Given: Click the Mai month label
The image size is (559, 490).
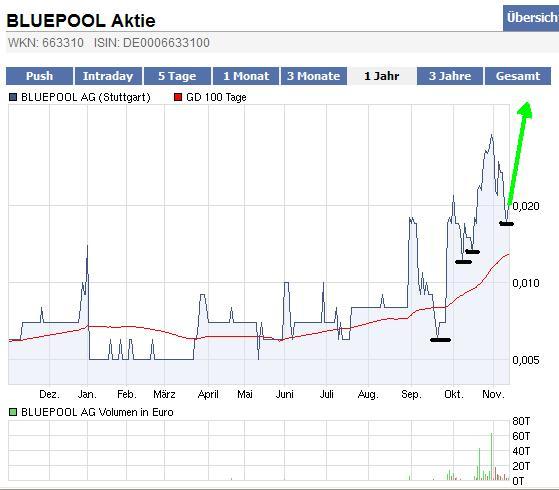Looking at the screenshot, I should (x=245, y=394).
